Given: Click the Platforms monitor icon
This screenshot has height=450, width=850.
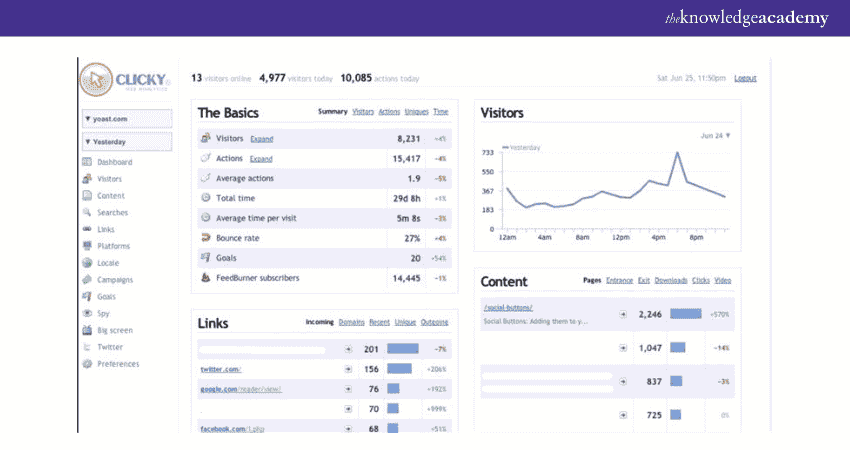Looking at the screenshot, I should [88, 246].
